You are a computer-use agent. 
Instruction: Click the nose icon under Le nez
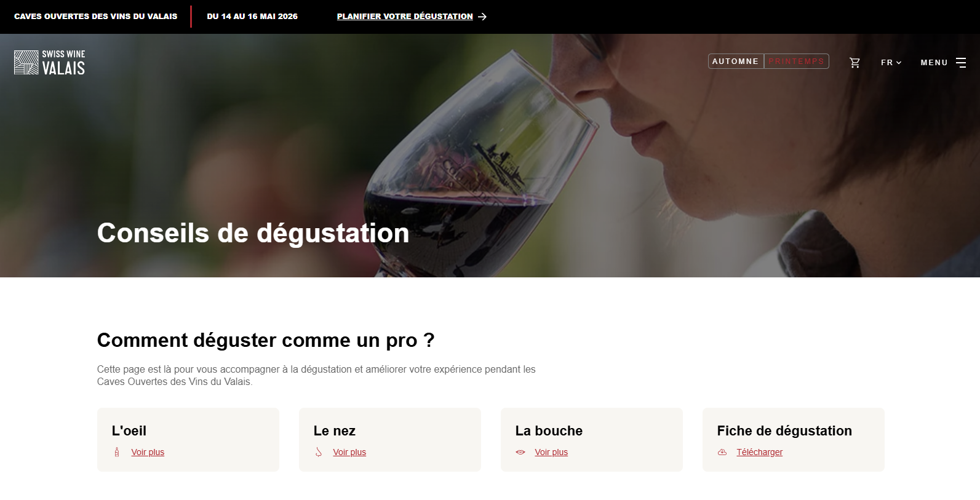click(x=319, y=452)
